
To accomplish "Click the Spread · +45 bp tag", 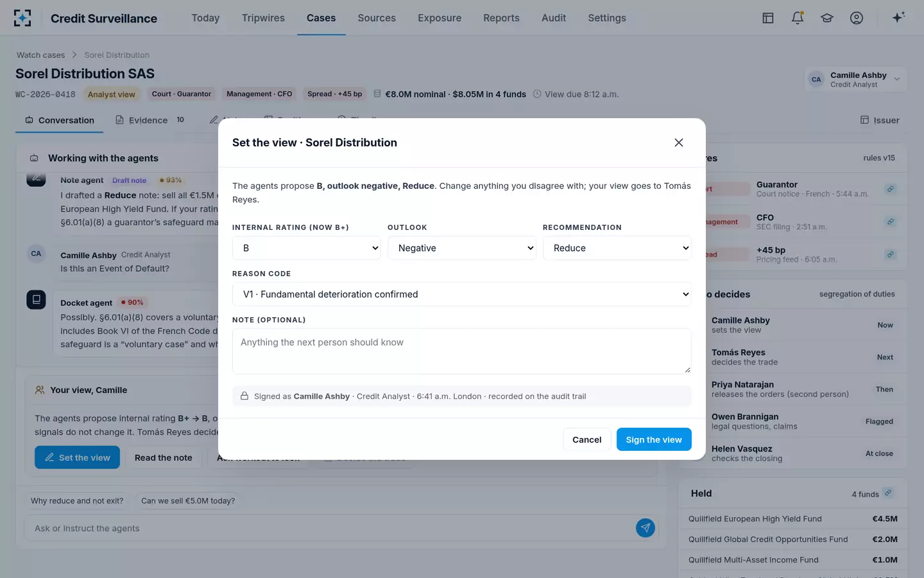I will (335, 94).
